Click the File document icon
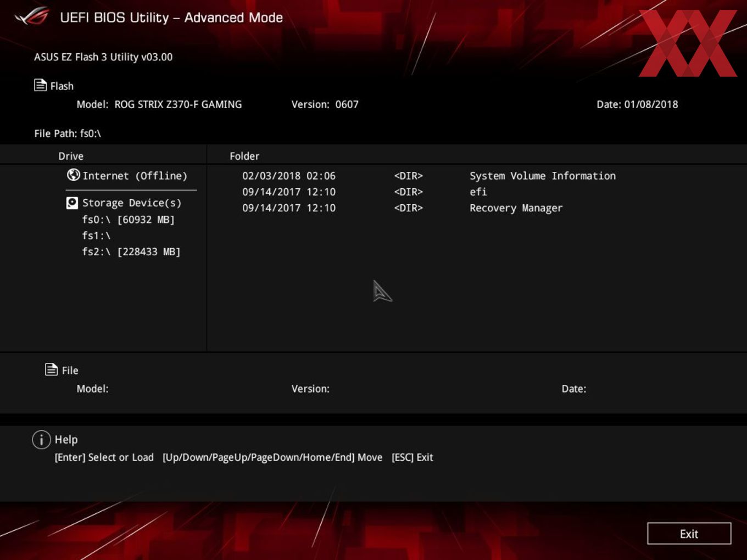Viewport: 747px width, 560px height. 51,369
